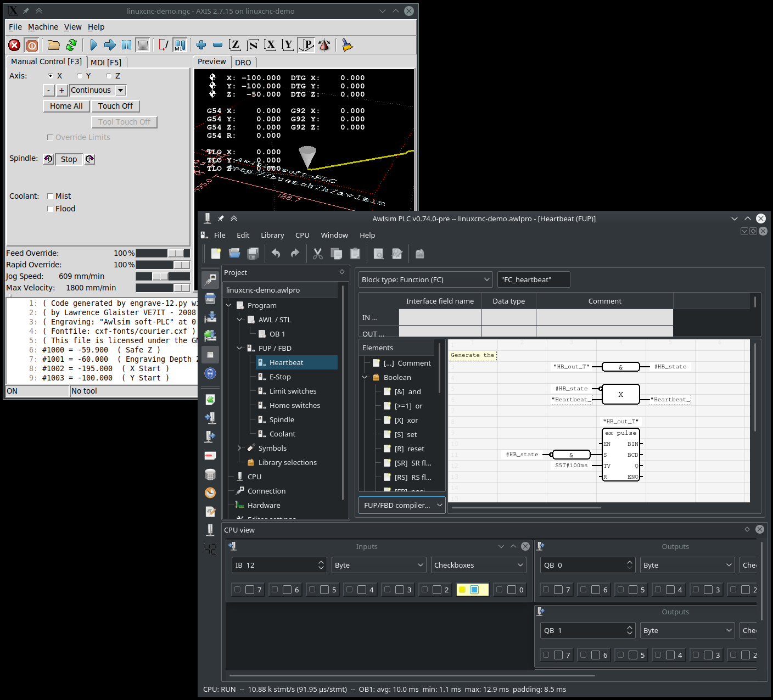Zoom out preview with minus icon
This screenshot has height=700, width=773.
(x=218, y=45)
